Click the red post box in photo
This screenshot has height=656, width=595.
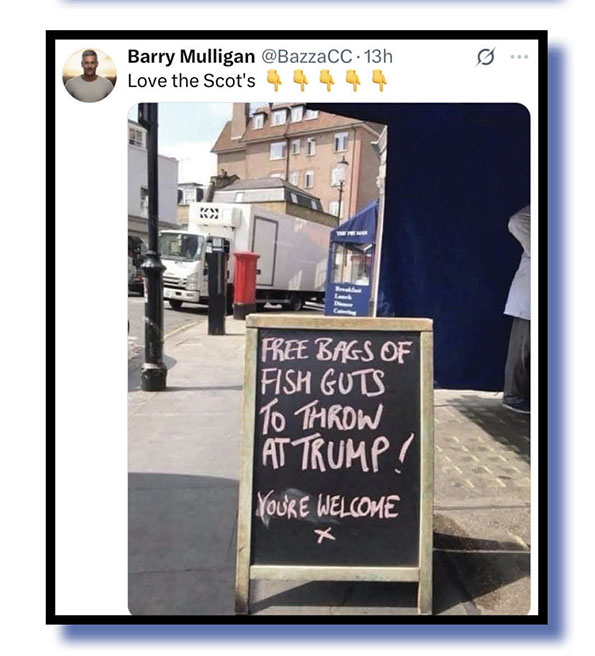[246, 284]
